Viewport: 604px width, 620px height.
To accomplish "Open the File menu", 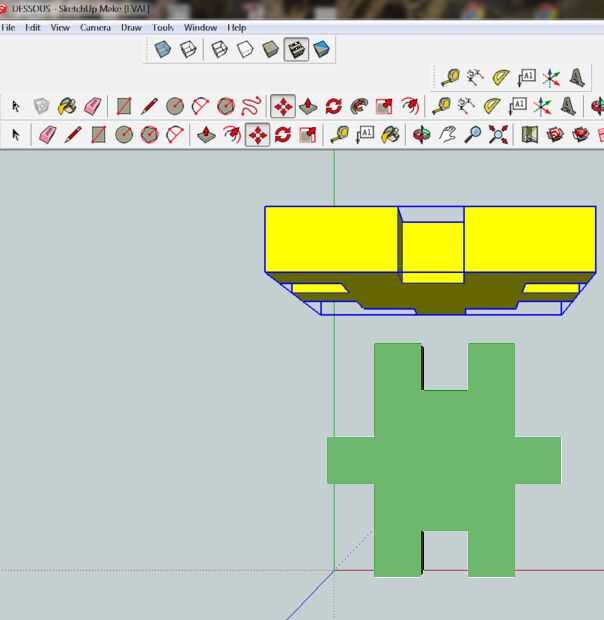I will [8, 28].
